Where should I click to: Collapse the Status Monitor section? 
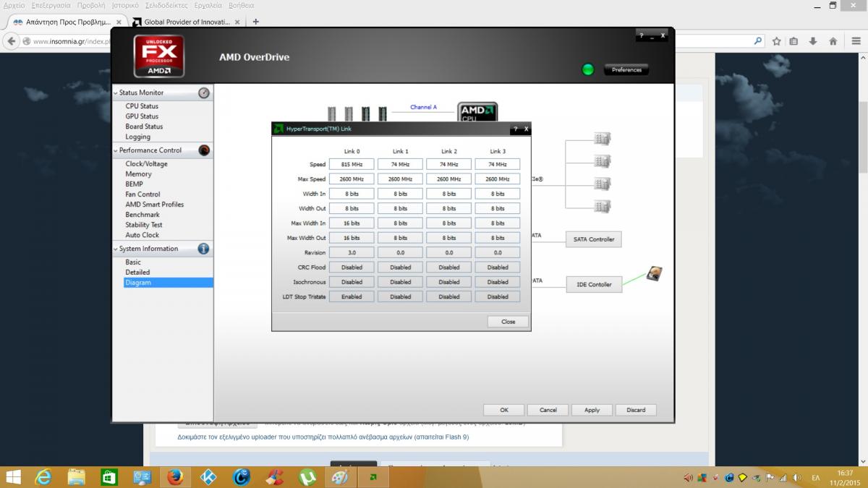coord(116,93)
